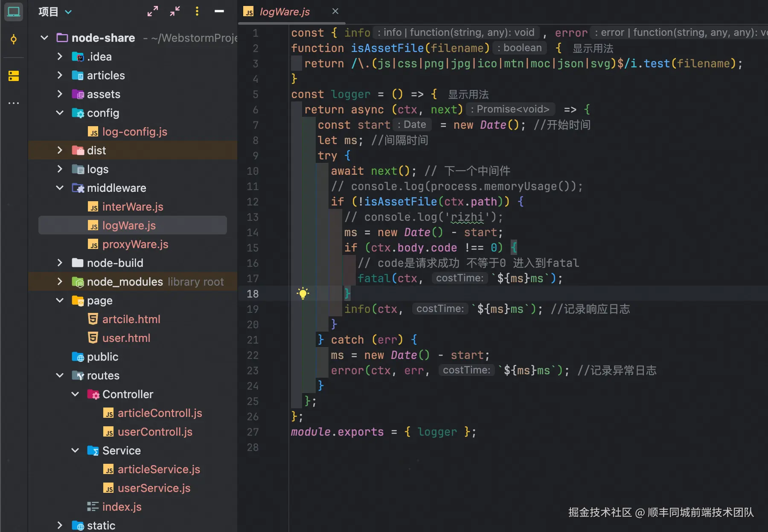Click the middleware folder icon

tap(78, 188)
